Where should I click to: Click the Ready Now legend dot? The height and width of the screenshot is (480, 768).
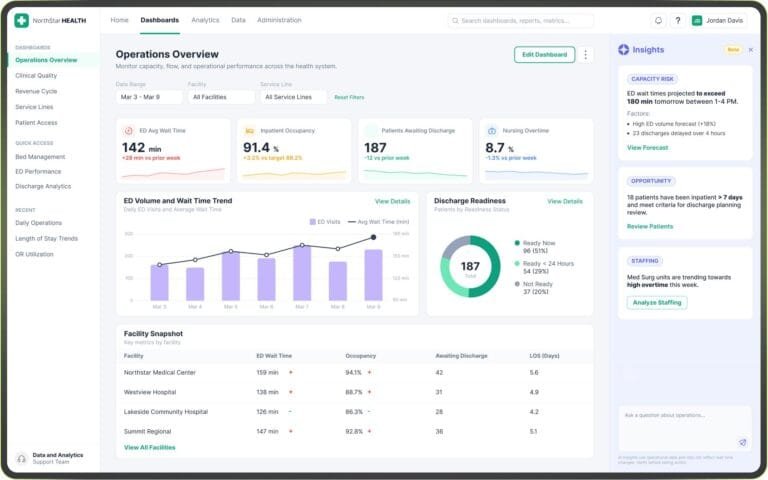[517, 243]
